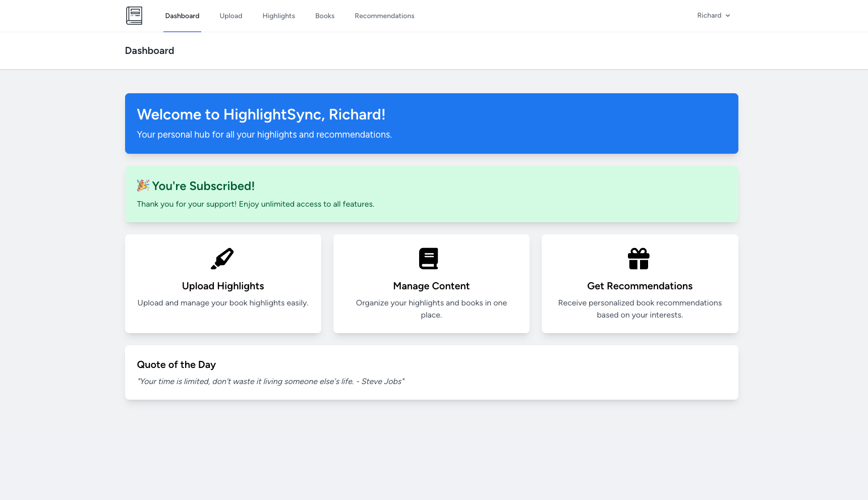Go to the Upload tab
This screenshot has width=868, height=500.
point(231,16)
